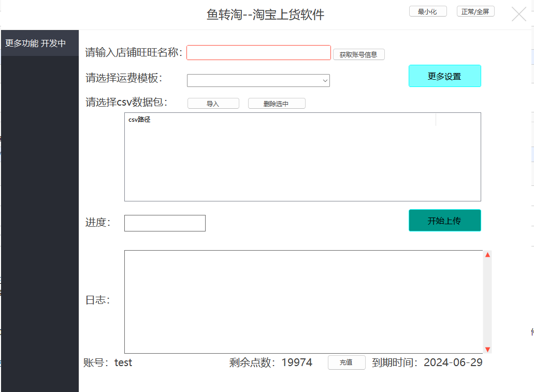
Task: Open 更多设置 settings
Action: point(445,76)
